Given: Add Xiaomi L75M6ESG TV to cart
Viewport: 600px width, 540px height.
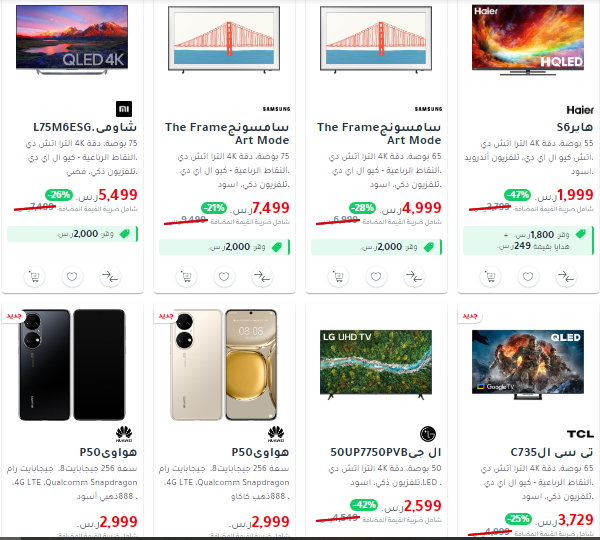Looking at the screenshot, I should [x=34, y=276].
